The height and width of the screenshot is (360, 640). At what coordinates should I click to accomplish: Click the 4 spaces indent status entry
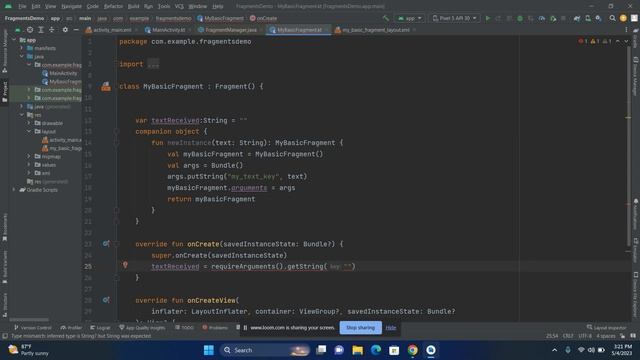[x=605, y=336]
